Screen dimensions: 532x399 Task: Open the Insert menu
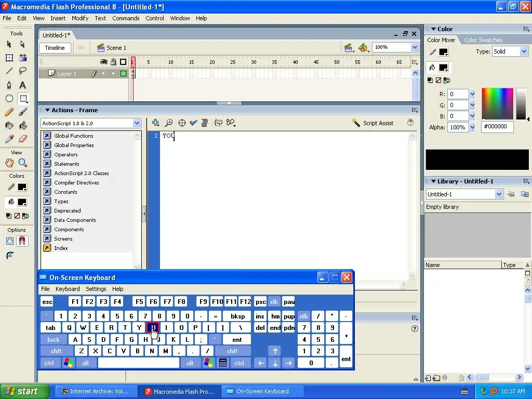(58, 18)
